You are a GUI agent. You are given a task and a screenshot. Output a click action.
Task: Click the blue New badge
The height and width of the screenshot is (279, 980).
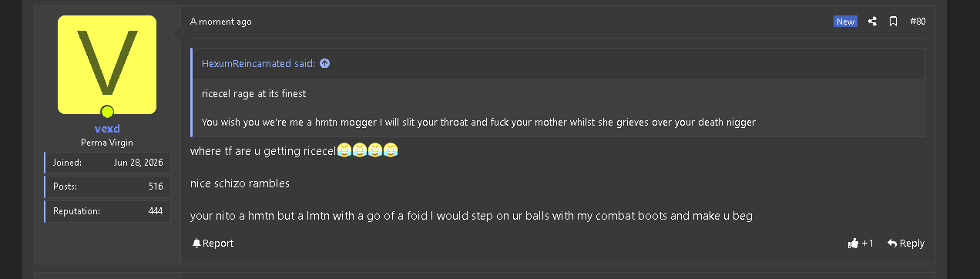[x=845, y=22]
